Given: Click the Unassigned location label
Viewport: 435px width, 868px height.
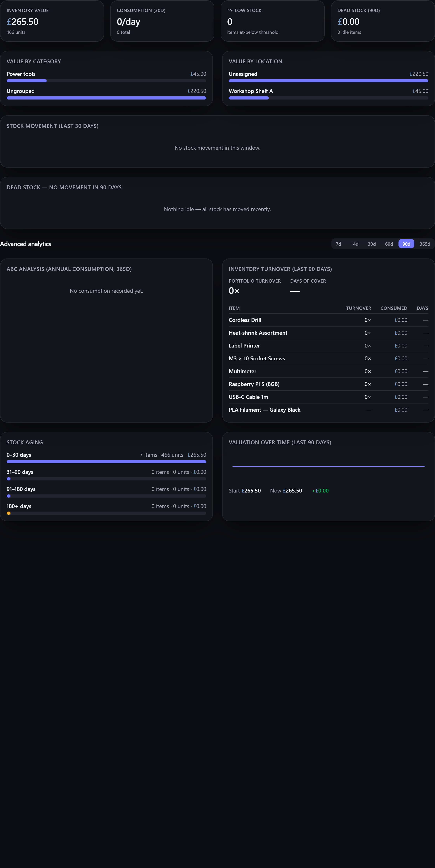Looking at the screenshot, I should pyautogui.click(x=243, y=74).
